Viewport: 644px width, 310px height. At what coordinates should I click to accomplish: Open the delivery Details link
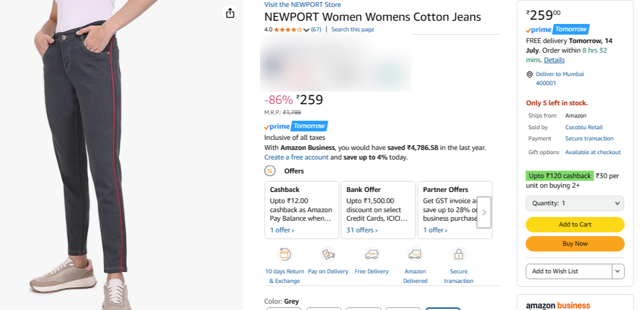click(554, 60)
